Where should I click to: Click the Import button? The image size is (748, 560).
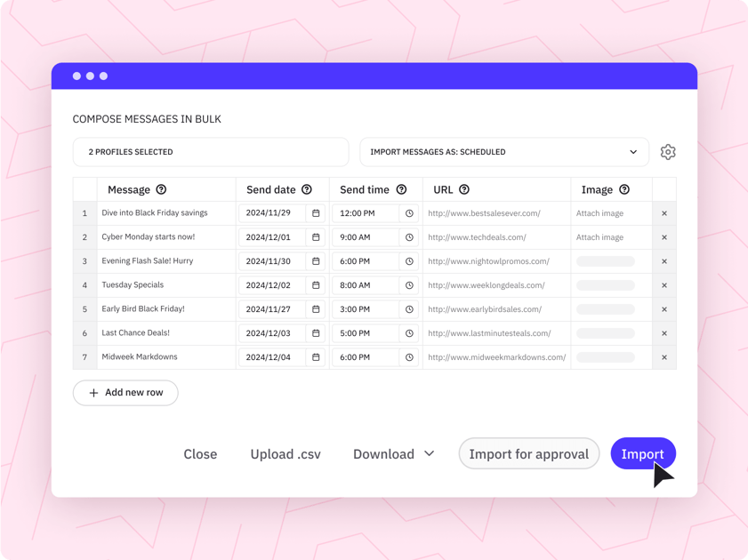(x=642, y=453)
